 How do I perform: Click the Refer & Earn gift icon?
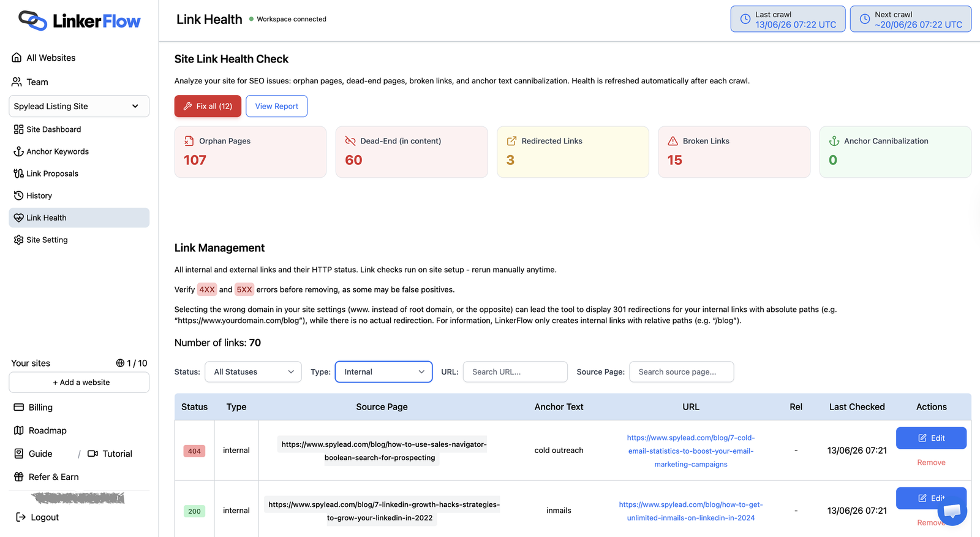18,477
